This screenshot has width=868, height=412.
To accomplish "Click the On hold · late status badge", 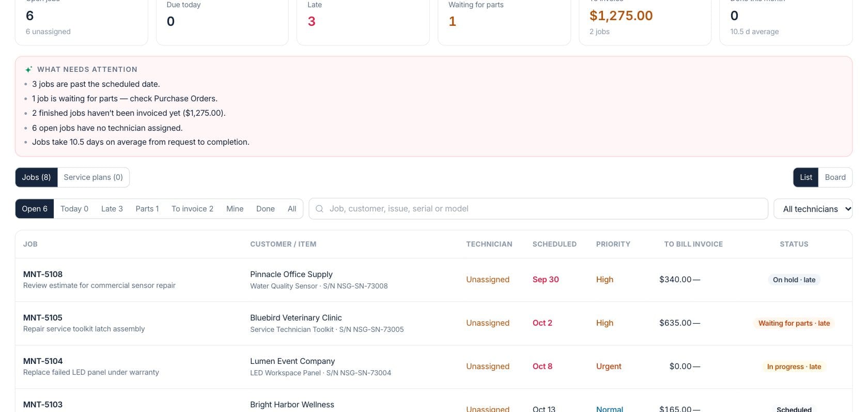I will pos(794,280).
